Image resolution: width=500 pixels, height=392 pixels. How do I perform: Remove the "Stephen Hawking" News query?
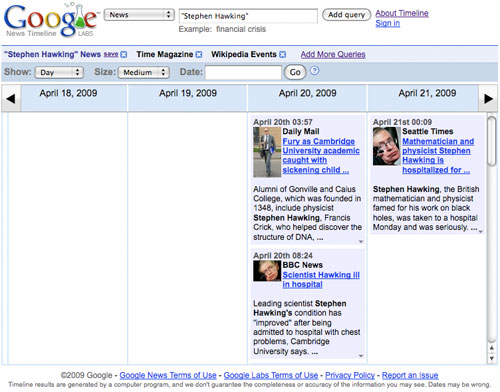click(124, 54)
